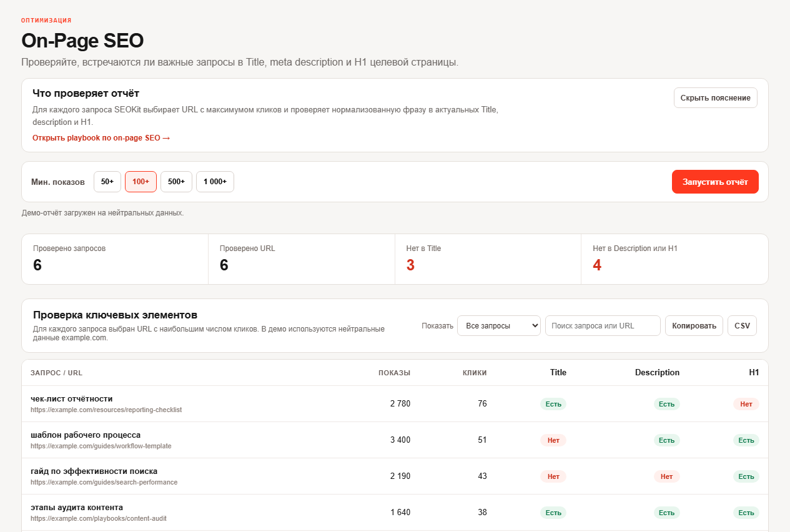Click the Проверено URL stat card
This screenshot has height=532, width=790.
point(302,259)
